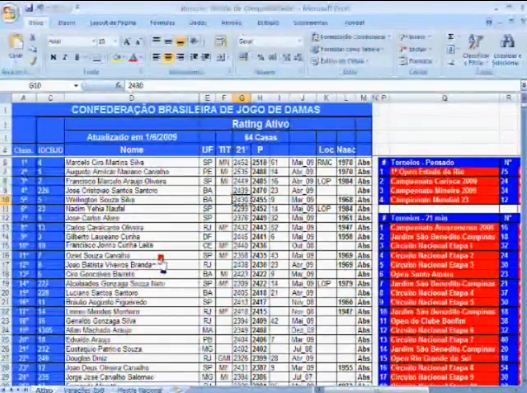Click the Colar paste icon
Viewport: 527px width, 393px height.
pyautogui.click(x=16, y=46)
